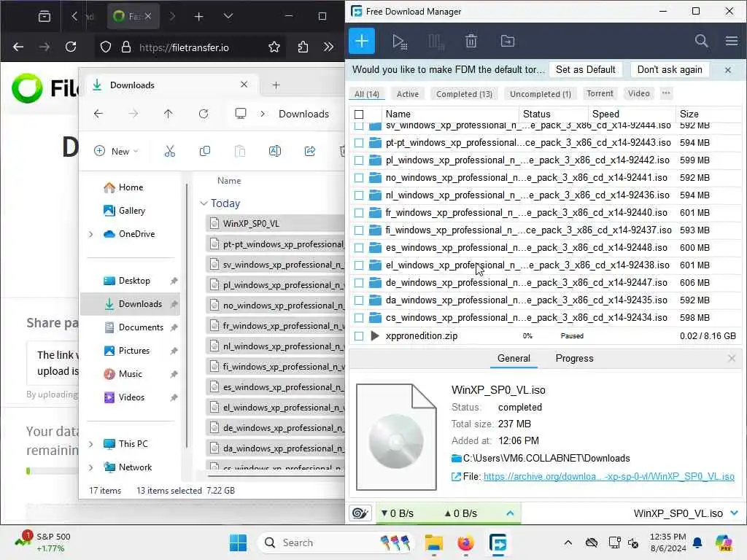Check the pl_windows_xp_professional download row
Image resolution: width=747 pixels, height=560 pixels.
pyautogui.click(x=359, y=160)
